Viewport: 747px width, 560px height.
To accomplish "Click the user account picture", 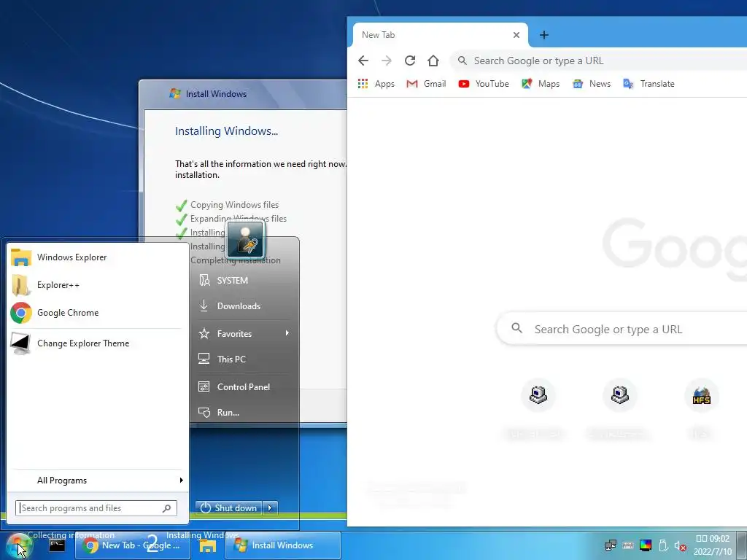I will [245, 239].
